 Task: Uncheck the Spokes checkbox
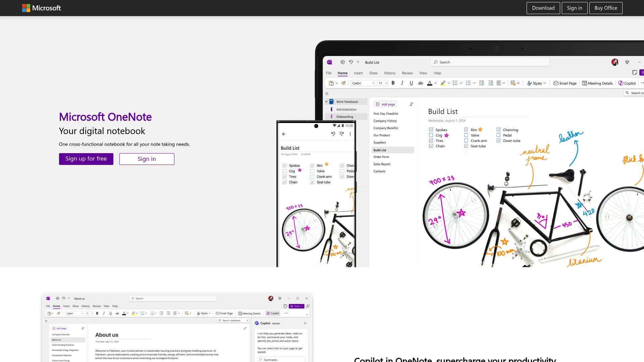click(431, 129)
